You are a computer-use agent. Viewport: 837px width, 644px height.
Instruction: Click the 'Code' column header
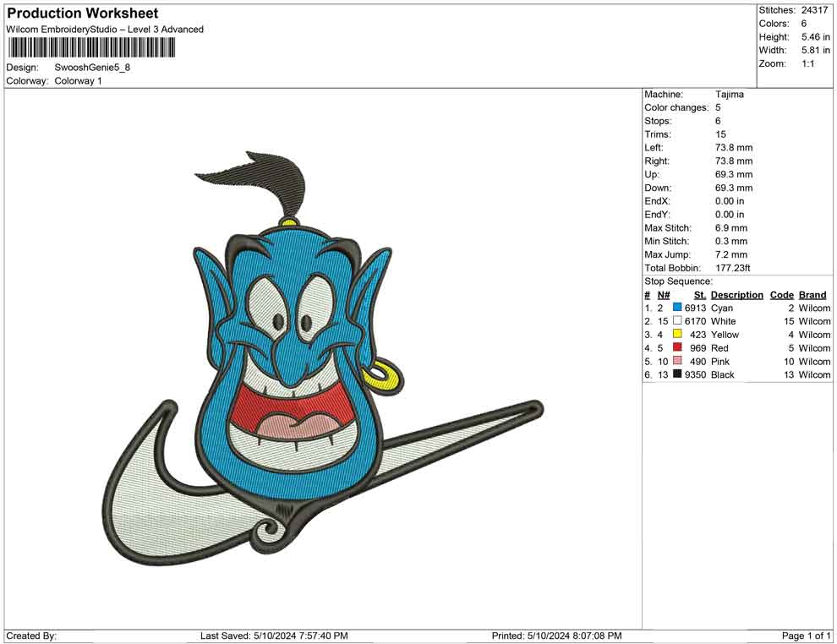click(782, 295)
